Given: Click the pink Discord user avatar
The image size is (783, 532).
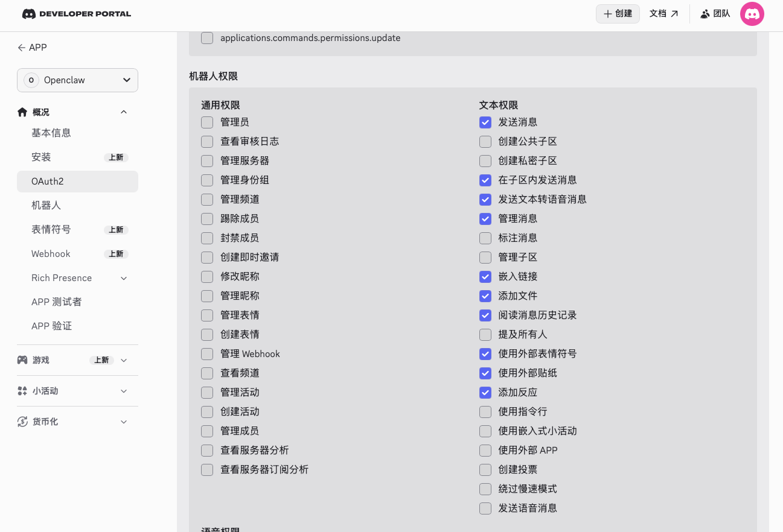Looking at the screenshot, I should click(x=752, y=14).
